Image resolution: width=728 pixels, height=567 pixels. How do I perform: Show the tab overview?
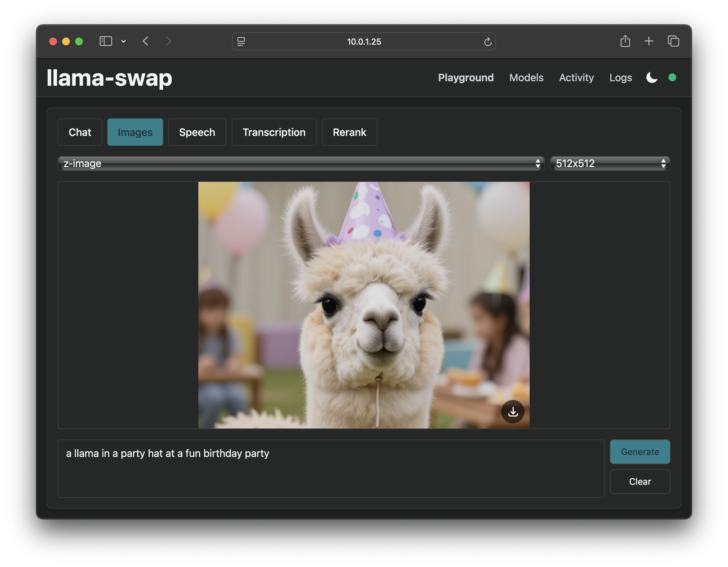(x=673, y=41)
